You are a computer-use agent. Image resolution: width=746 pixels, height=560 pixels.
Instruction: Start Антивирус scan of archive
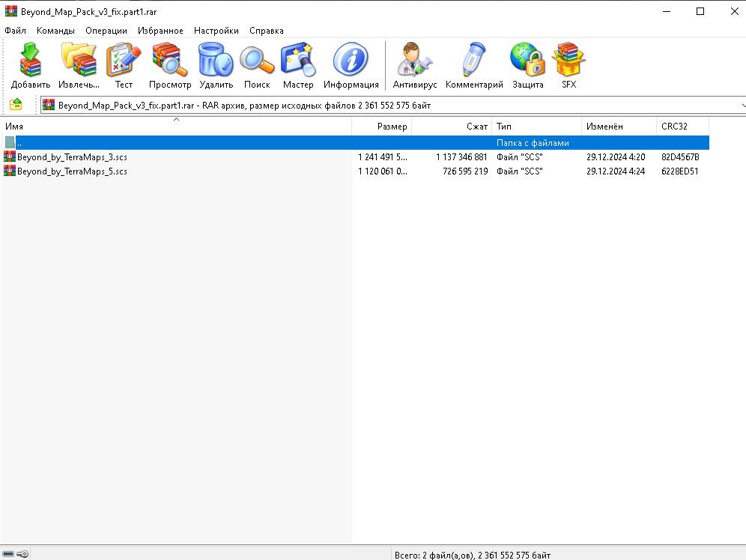point(415,65)
